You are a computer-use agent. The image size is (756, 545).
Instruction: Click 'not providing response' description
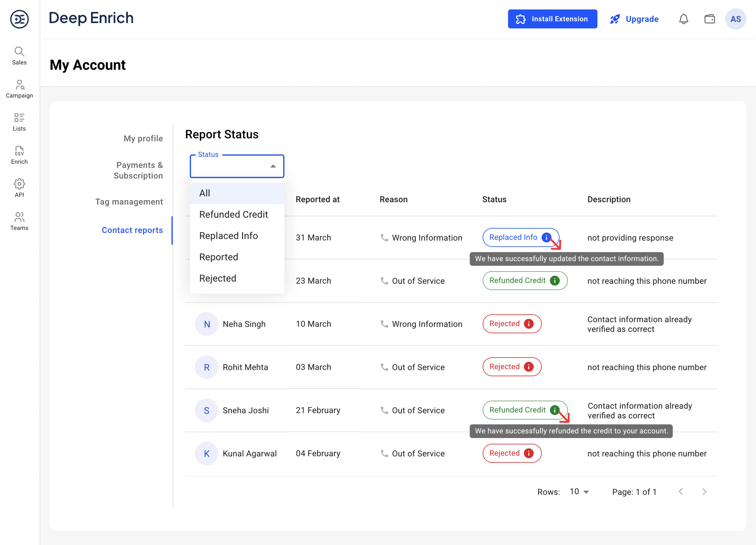(x=630, y=238)
